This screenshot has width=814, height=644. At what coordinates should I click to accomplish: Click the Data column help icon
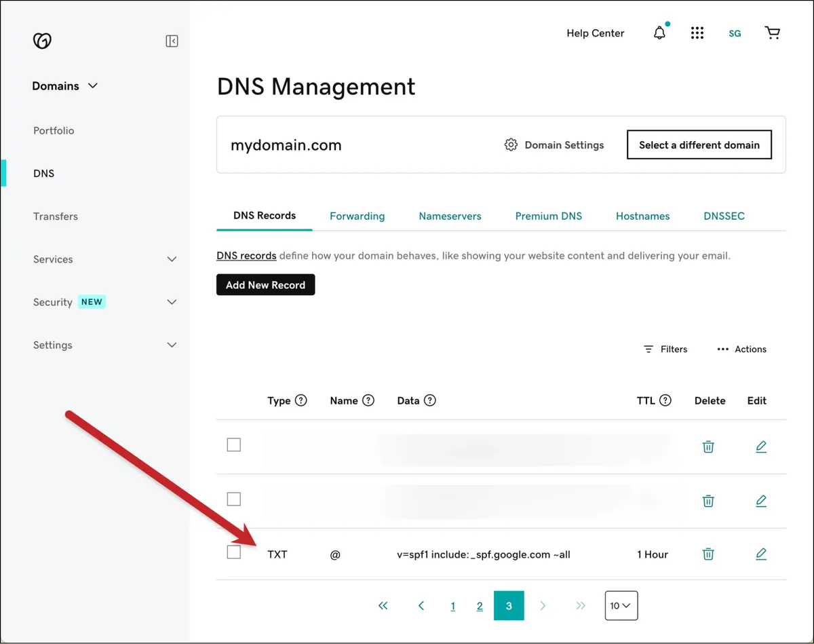pos(429,400)
